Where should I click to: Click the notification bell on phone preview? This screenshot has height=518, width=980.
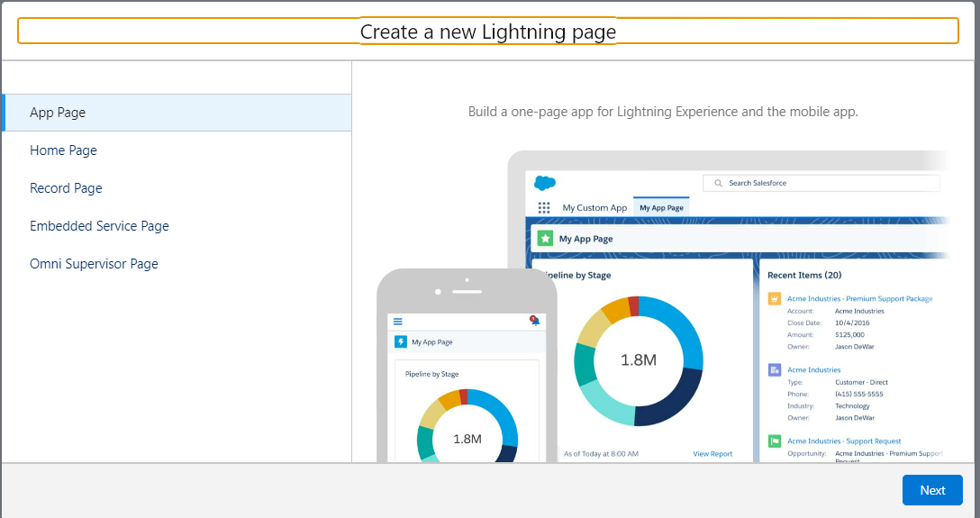534,322
